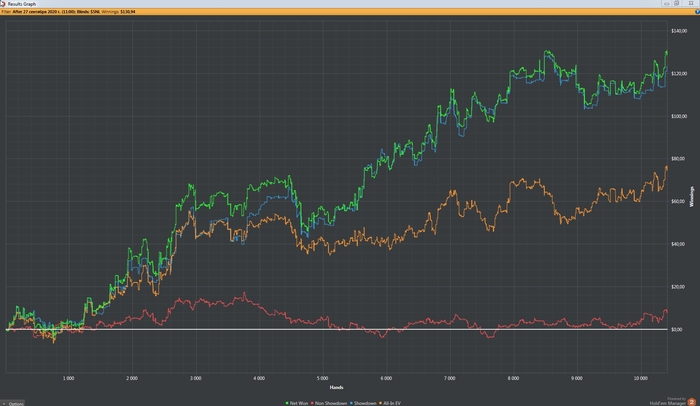Image resolution: width=700 pixels, height=406 pixels.
Task: Click the Results Graph app icon
Action: tap(3, 4)
